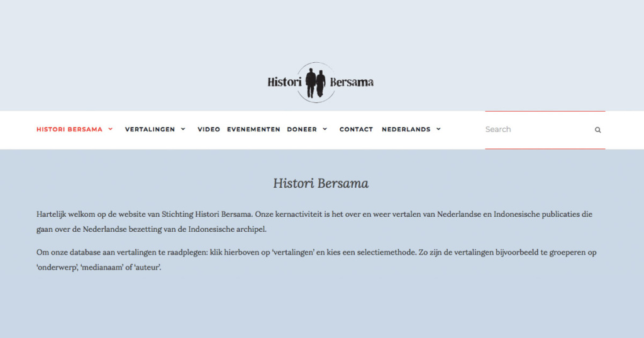Click the italic Histori Bersama page heading
Viewport: 644px width, 338px height.
[x=321, y=183]
